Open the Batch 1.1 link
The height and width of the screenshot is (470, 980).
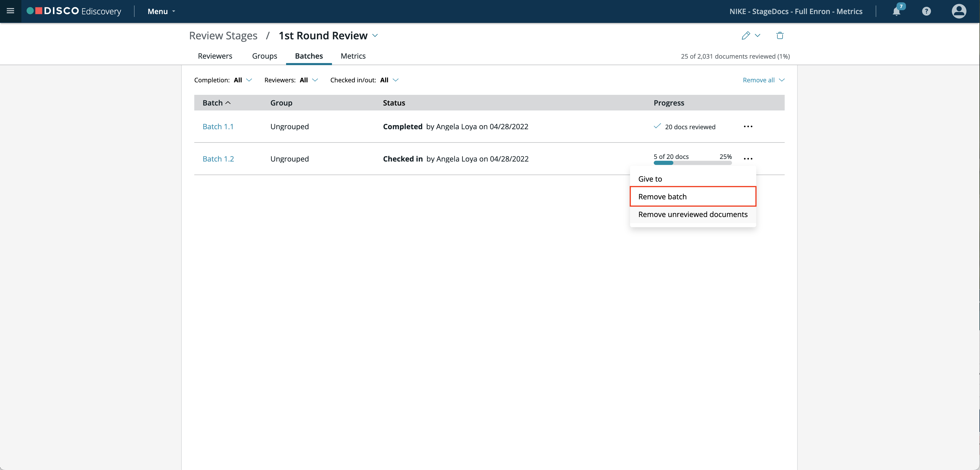(218, 127)
